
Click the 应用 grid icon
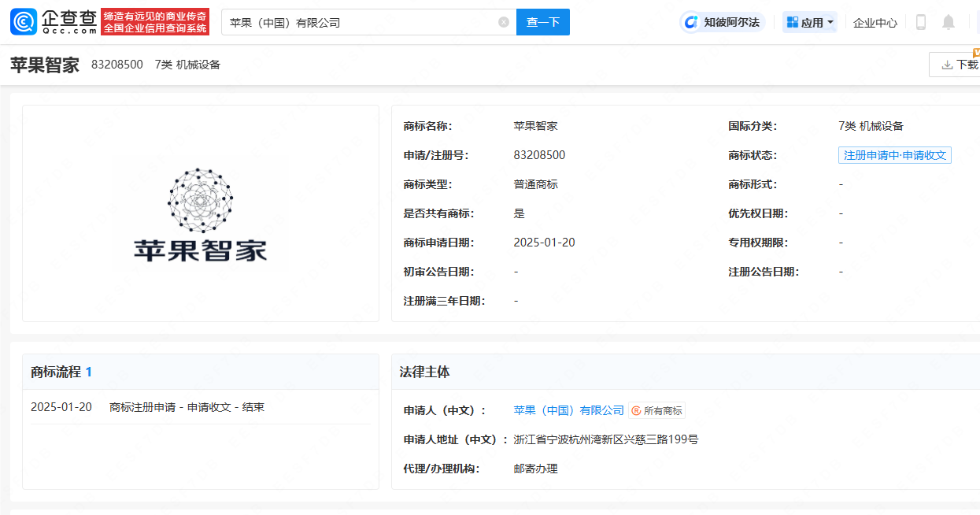792,22
